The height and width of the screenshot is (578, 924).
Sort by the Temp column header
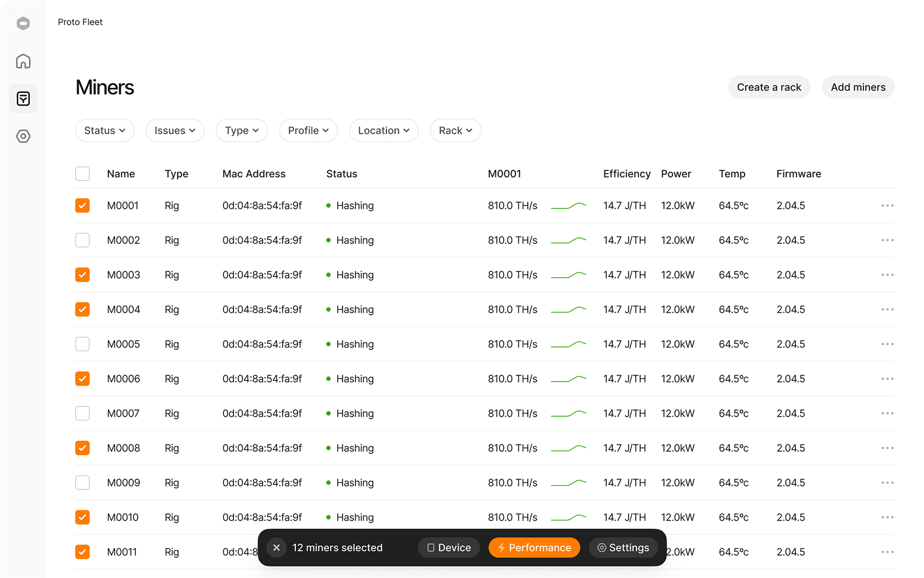pyautogui.click(x=732, y=174)
